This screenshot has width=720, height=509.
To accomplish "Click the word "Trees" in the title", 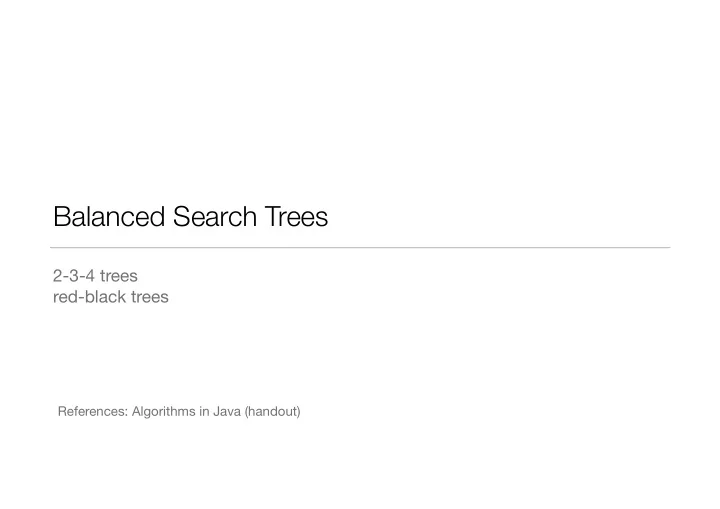I will 296,216.
